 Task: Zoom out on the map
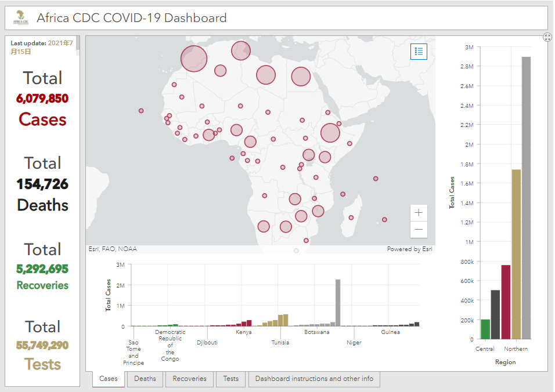coord(419,230)
